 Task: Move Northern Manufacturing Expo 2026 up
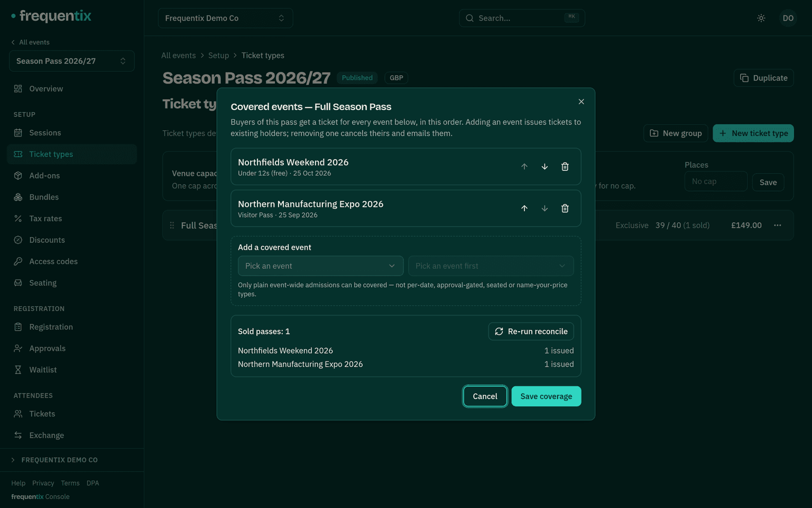[x=524, y=208]
